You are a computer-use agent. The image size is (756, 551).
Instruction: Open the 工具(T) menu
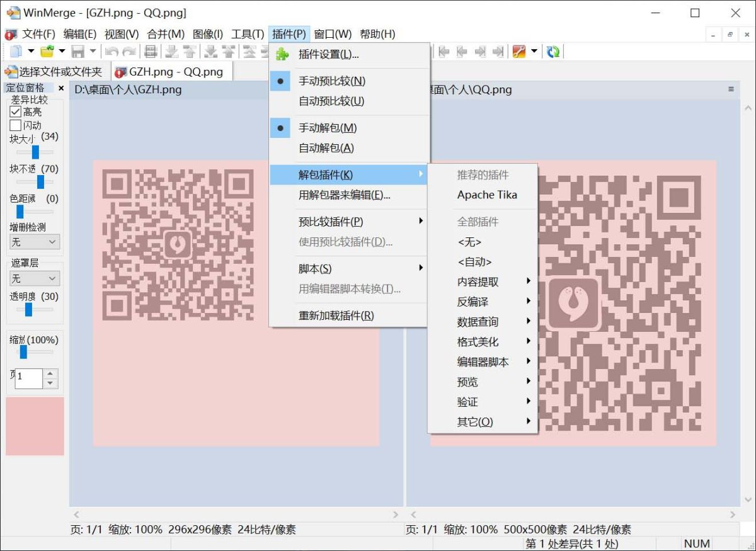pyautogui.click(x=248, y=34)
